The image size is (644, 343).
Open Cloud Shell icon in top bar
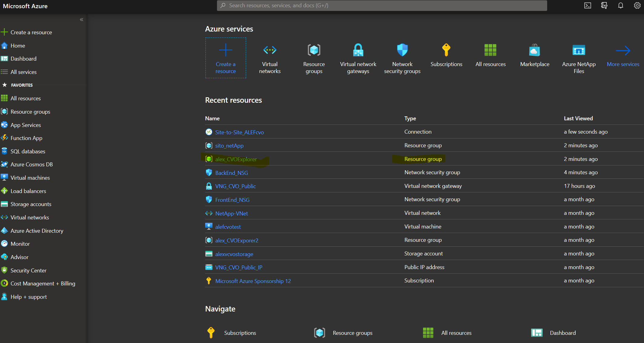pos(587,5)
